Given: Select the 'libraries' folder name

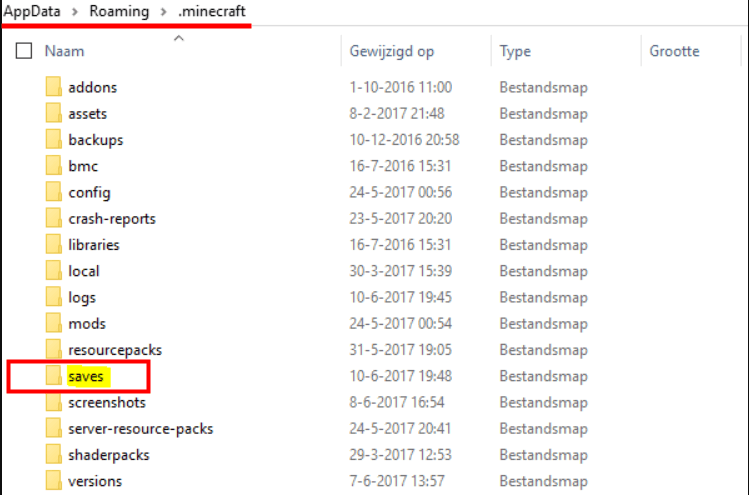Looking at the screenshot, I should pos(94,245).
